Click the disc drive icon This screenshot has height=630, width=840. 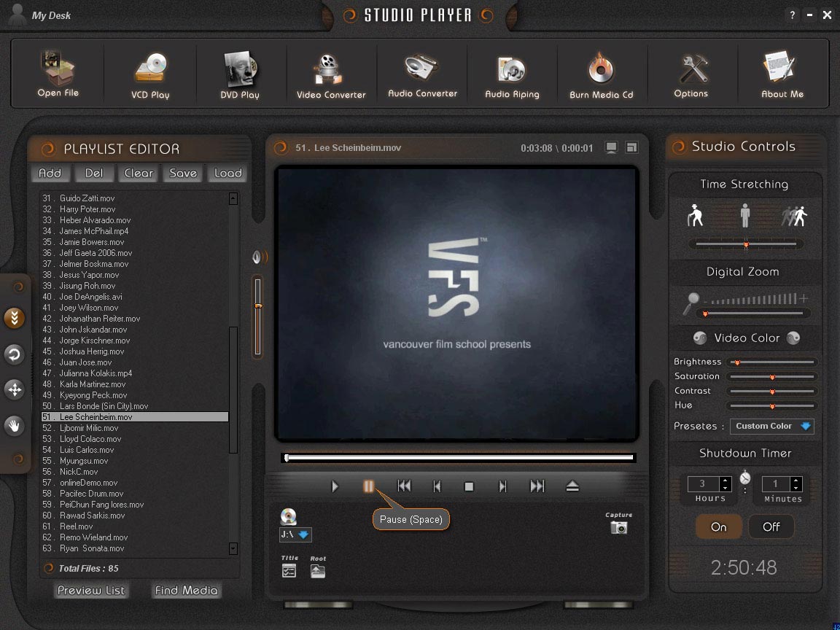point(288,516)
